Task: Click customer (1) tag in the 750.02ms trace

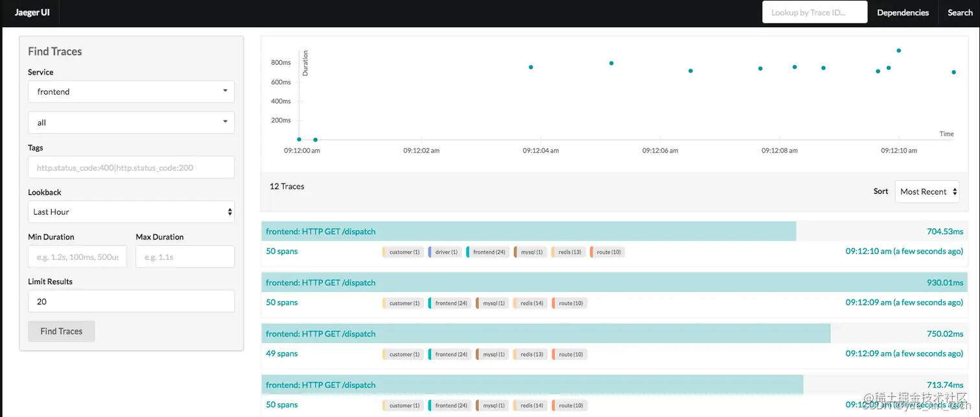Action: (x=402, y=354)
